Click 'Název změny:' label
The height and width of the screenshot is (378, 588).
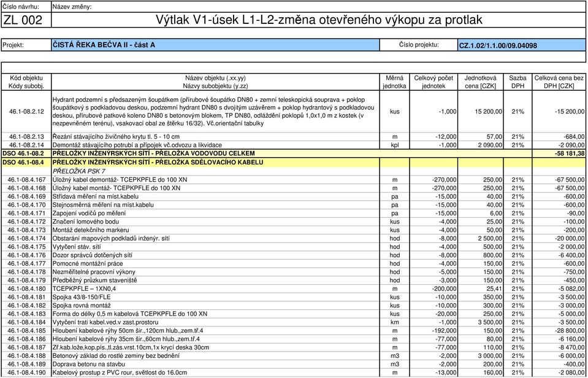coord(72,7)
